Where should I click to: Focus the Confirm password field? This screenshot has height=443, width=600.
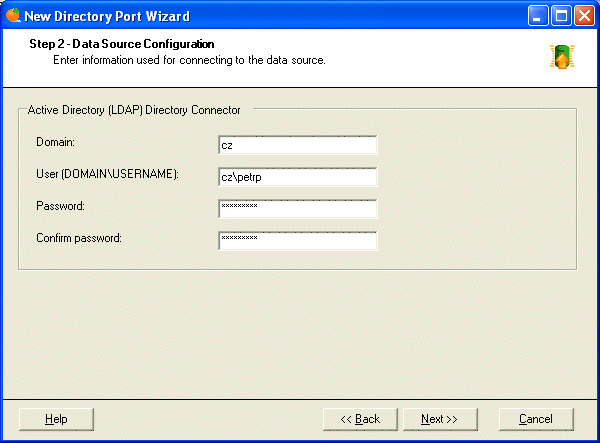[298, 241]
